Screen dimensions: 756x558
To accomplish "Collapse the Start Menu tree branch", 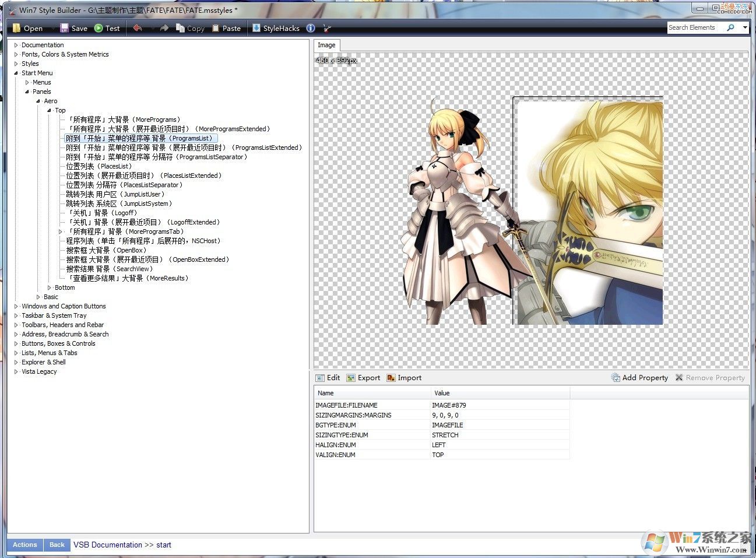I will point(16,72).
